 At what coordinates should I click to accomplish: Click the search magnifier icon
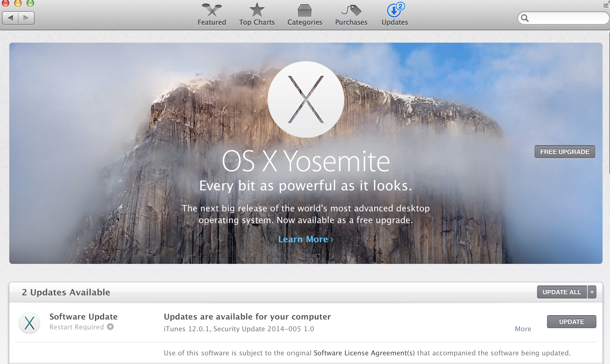pyautogui.click(x=525, y=18)
